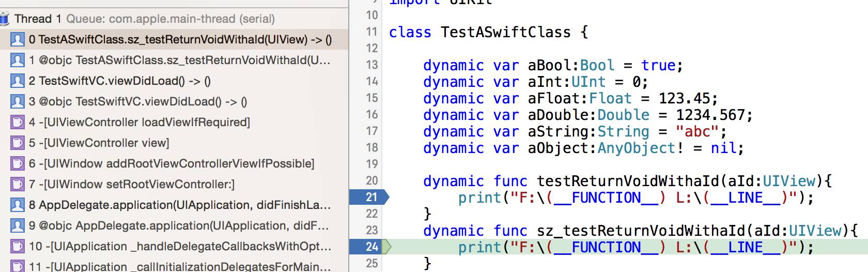
Task: Click person icon of frame 3
Action: pos(18,101)
